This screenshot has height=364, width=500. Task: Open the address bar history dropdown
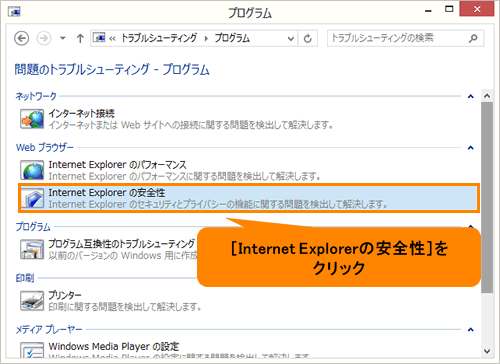click(291, 39)
